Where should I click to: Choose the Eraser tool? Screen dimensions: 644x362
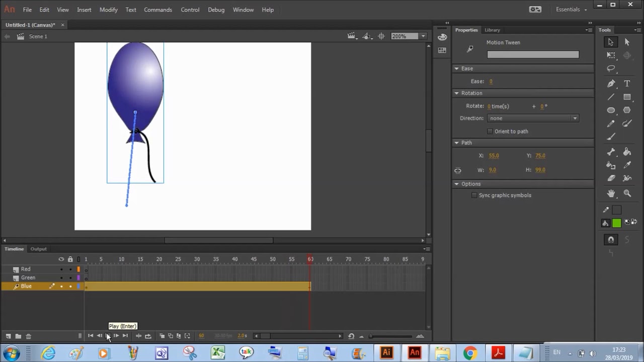click(x=611, y=178)
